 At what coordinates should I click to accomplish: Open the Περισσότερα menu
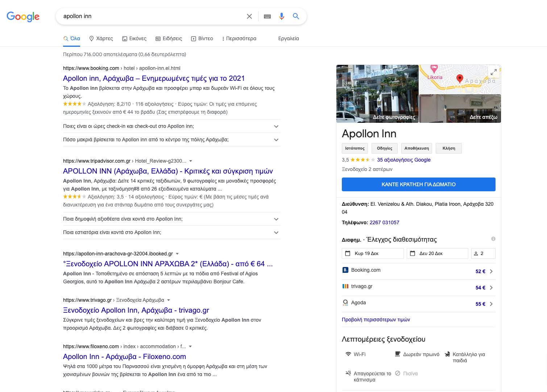pyautogui.click(x=239, y=38)
